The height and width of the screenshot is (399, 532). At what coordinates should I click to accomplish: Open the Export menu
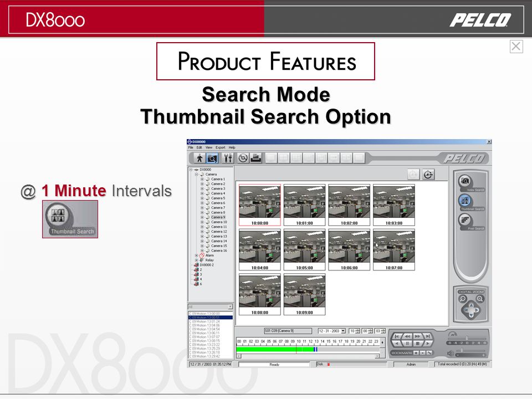tap(221, 147)
